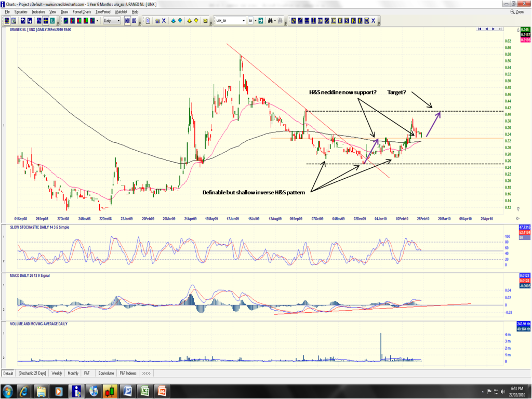Switch to the Equivolume tab

106,373
